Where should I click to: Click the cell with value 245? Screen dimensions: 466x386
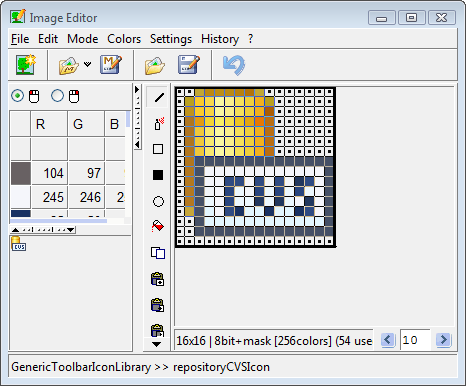pyautogui.click(x=49, y=197)
